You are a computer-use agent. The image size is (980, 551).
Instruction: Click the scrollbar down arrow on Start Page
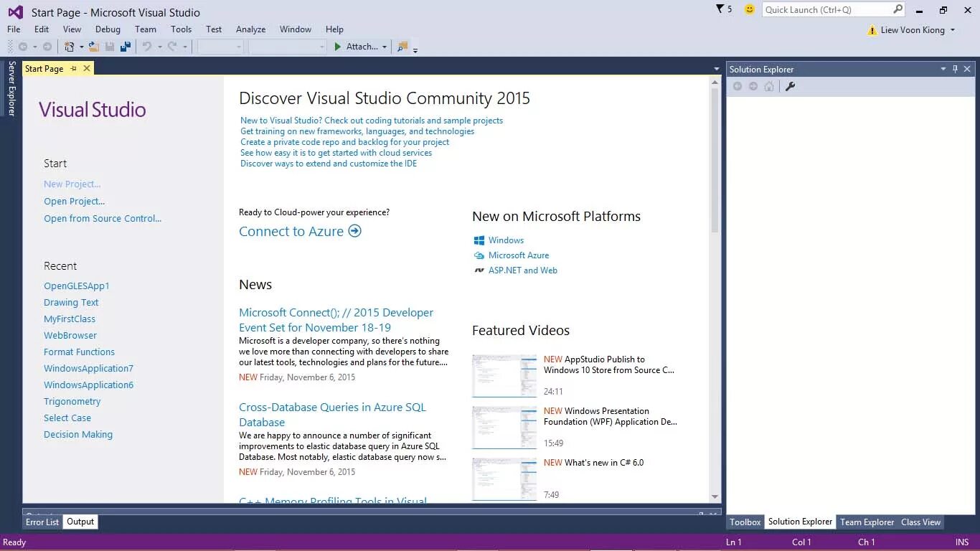(x=715, y=496)
